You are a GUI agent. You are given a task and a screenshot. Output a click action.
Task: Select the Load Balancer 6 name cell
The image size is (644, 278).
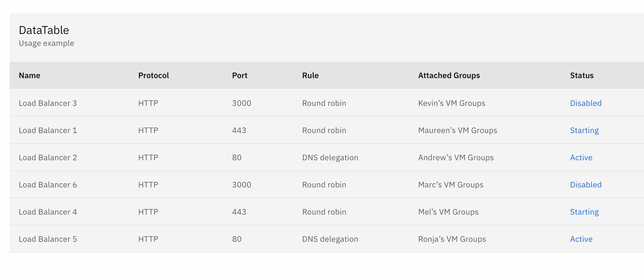(48, 185)
